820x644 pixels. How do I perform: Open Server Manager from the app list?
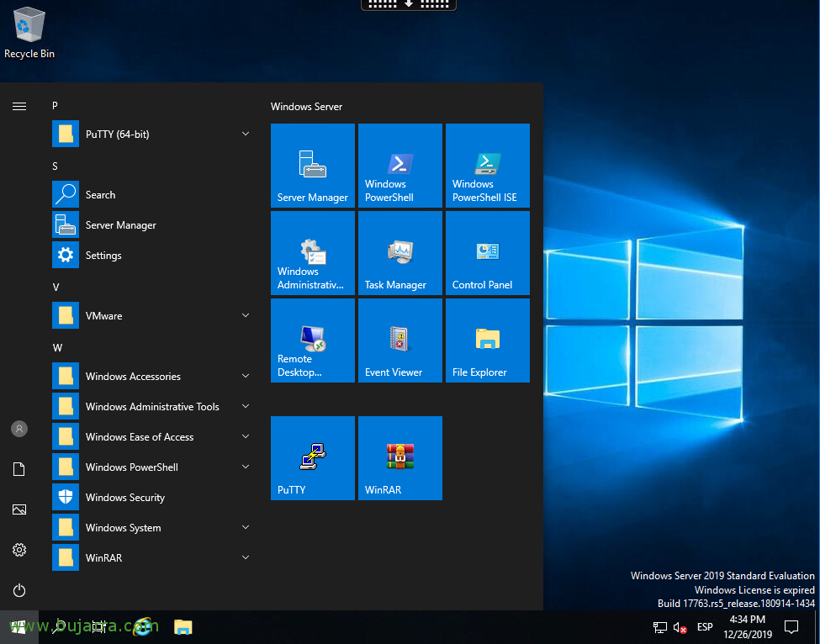click(151, 224)
